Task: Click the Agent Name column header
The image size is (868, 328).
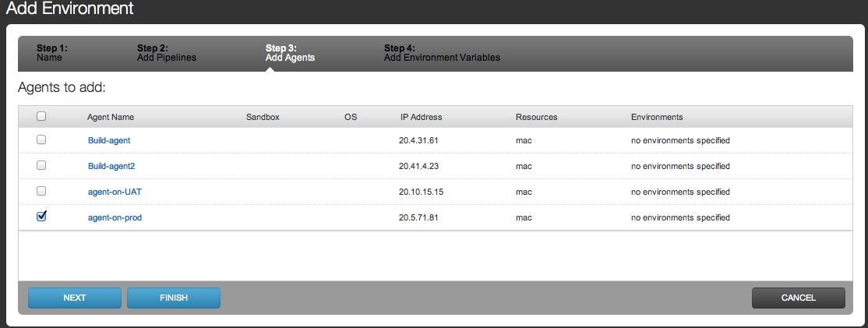Action: (x=111, y=117)
